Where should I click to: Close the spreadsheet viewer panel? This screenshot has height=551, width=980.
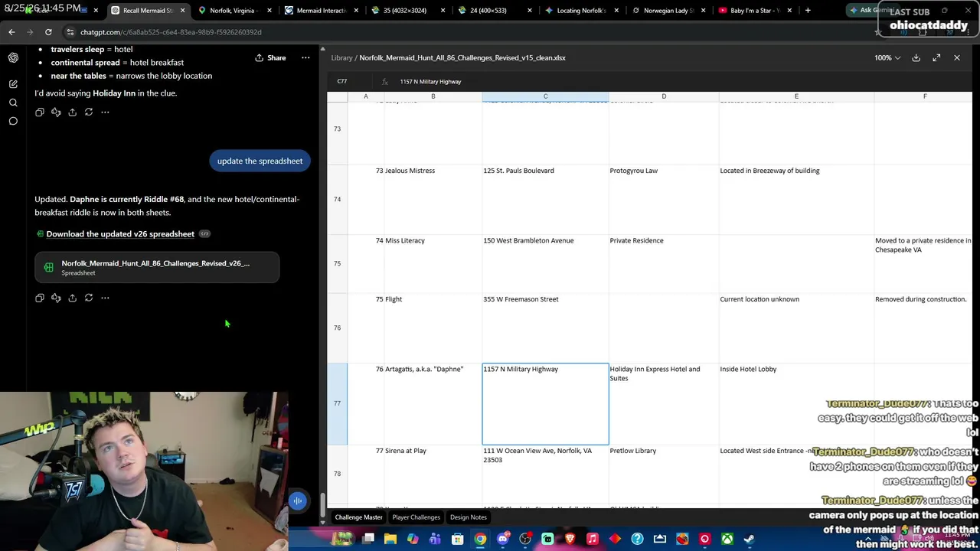click(x=957, y=57)
